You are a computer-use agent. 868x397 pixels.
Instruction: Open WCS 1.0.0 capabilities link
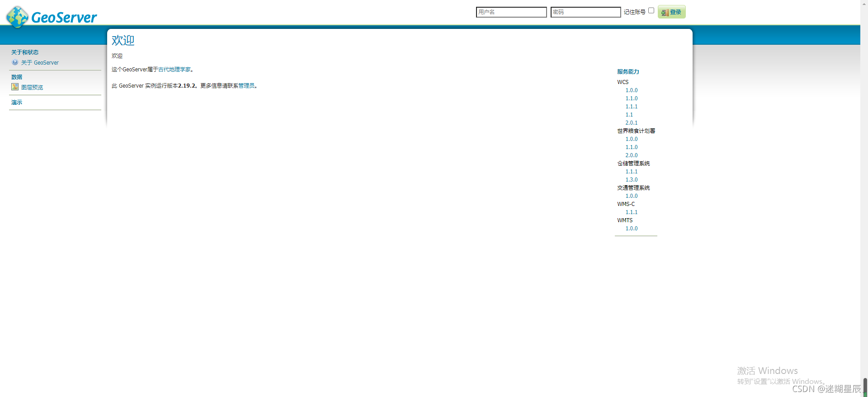coord(632,90)
